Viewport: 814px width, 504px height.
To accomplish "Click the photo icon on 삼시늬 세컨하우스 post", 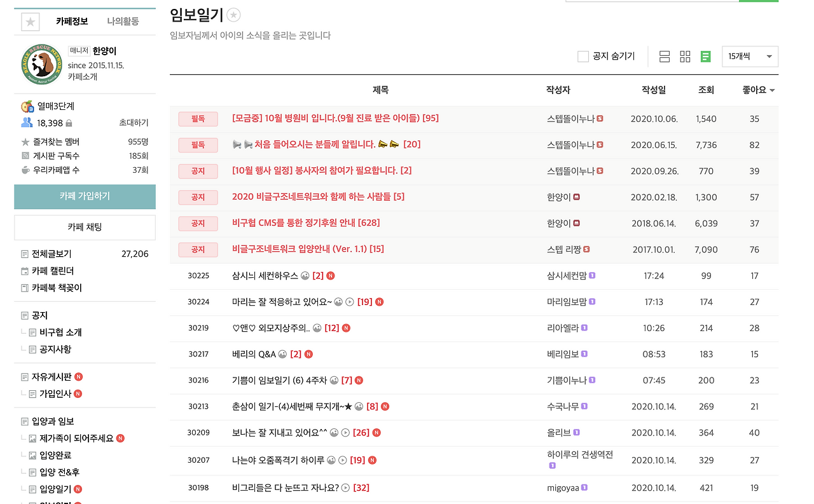I will pyautogui.click(x=305, y=276).
